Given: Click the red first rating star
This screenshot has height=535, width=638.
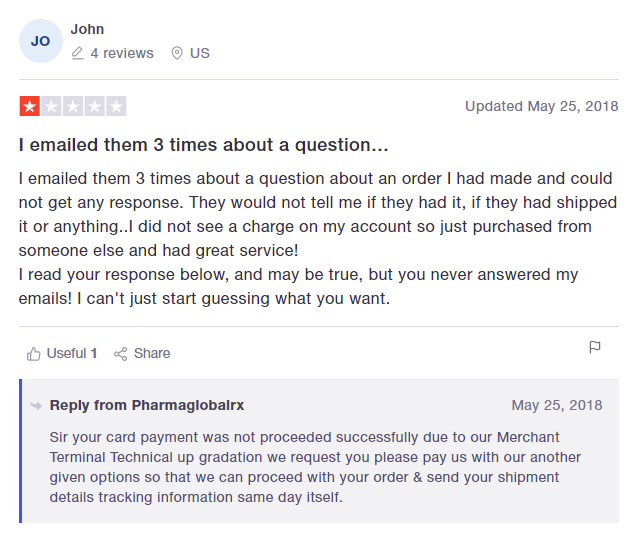Looking at the screenshot, I should (x=30, y=106).
